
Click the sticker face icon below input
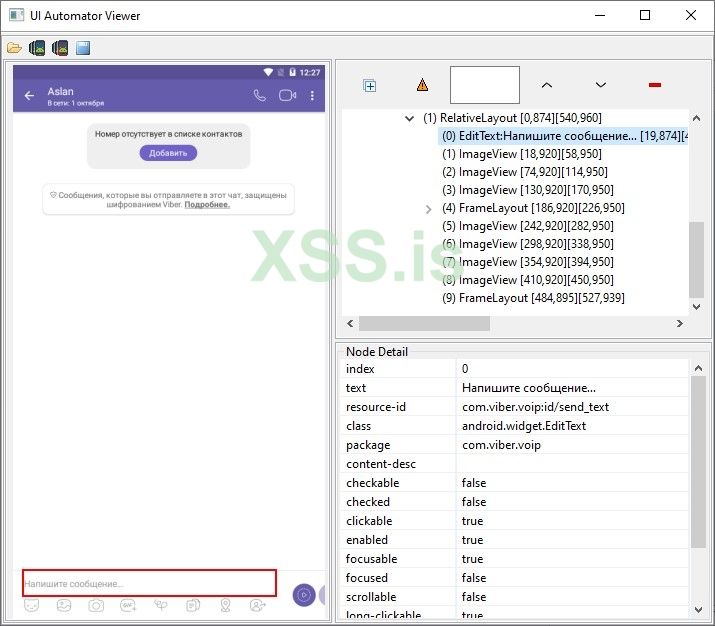31,605
